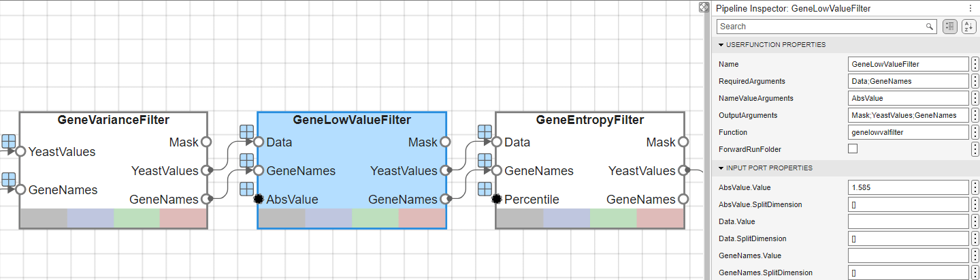Screen dimensions: 980x280
Task: Open options menu beside AbsValue.Value field
Action: click(x=975, y=187)
